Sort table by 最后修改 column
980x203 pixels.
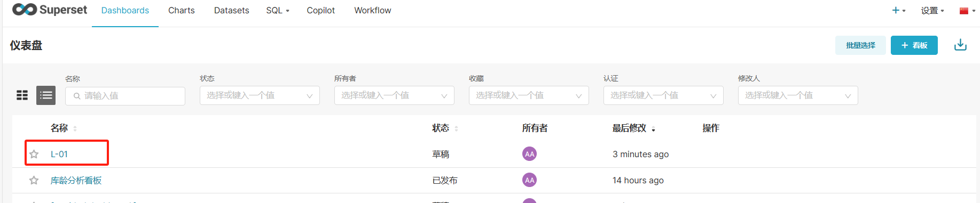[633, 128]
